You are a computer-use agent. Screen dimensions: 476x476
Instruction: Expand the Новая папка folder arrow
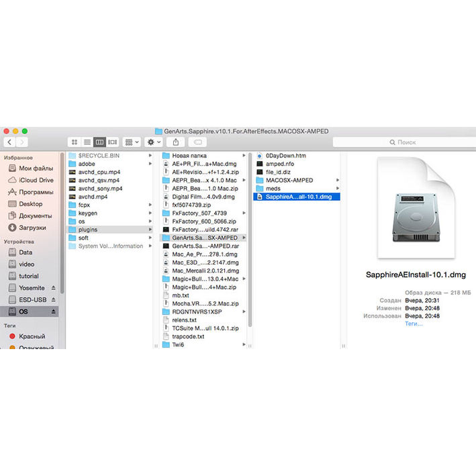tap(244, 156)
